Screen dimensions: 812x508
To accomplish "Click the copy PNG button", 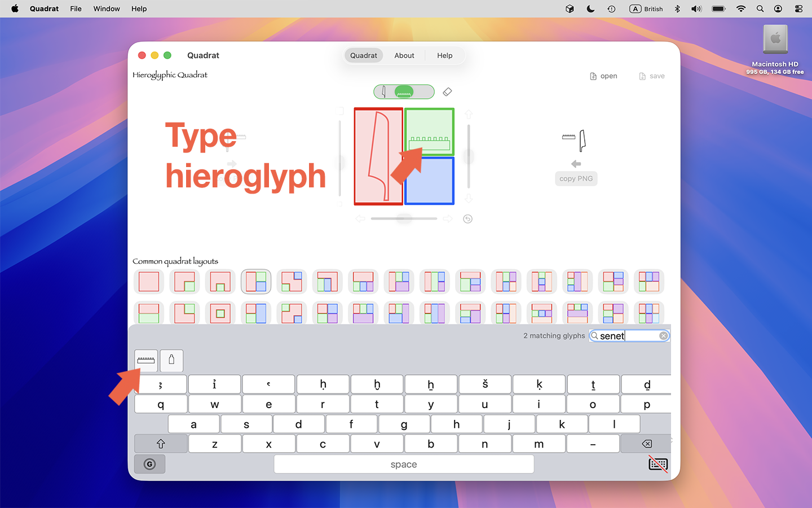I will pos(576,178).
